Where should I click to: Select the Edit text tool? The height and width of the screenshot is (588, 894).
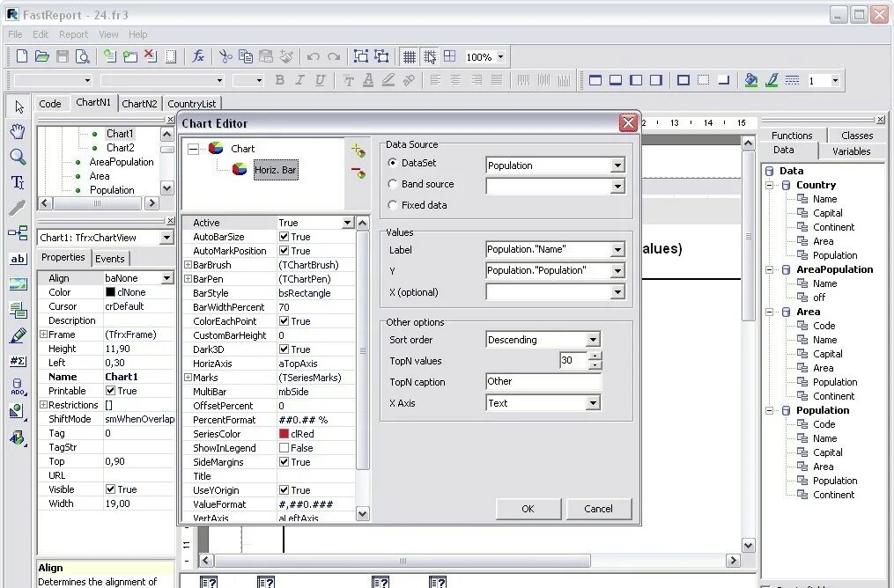coord(18,182)
